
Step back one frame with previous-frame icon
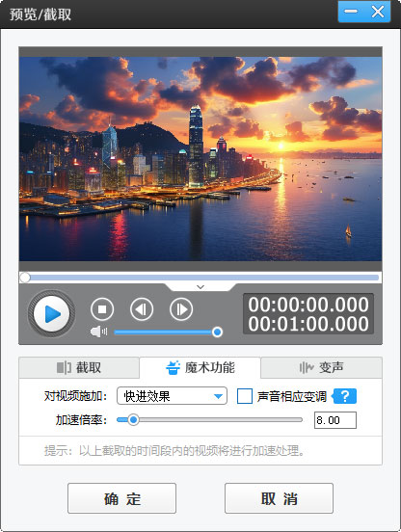142,309
